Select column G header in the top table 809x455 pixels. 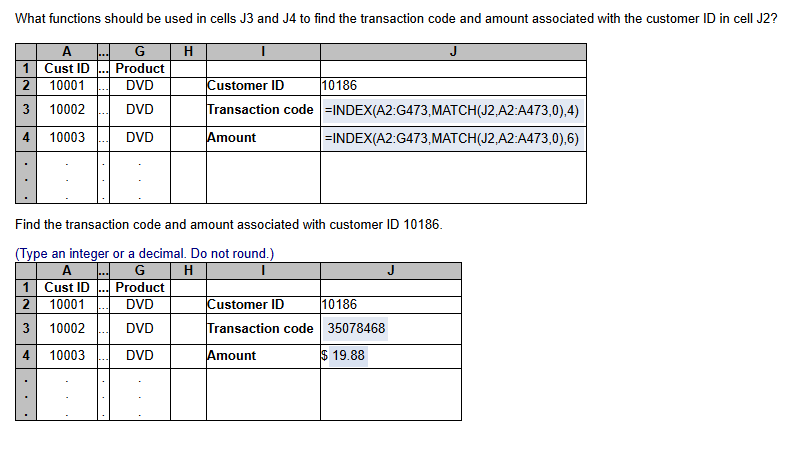coord(139,52)
